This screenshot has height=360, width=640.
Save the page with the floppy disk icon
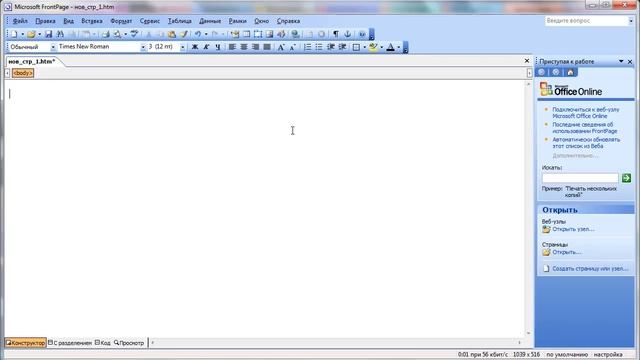[x=49, y=34]
